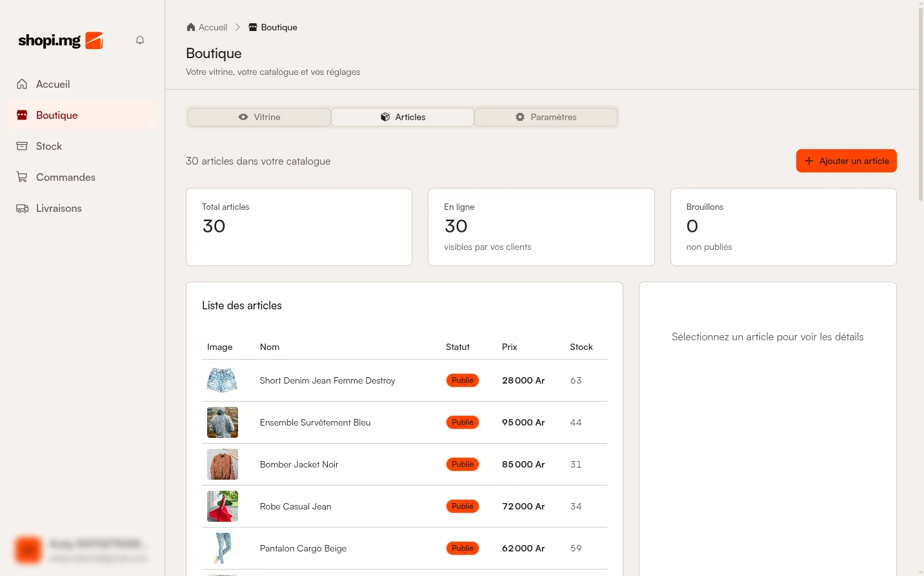Navigate to Accueil in the sidebar
Viewport: 924px width, 576px height.
(83, 84)
